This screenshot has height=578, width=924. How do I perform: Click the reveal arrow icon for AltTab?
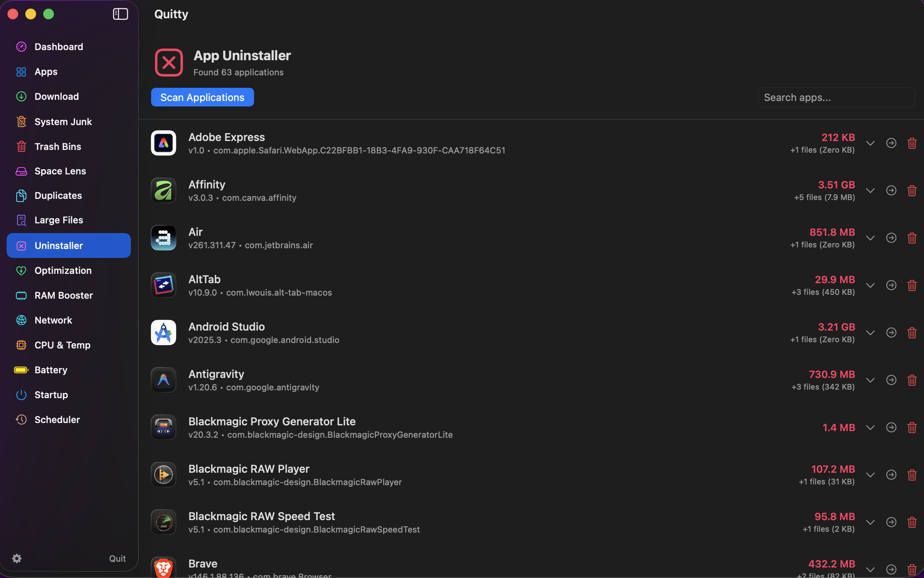tap(891, 286)
